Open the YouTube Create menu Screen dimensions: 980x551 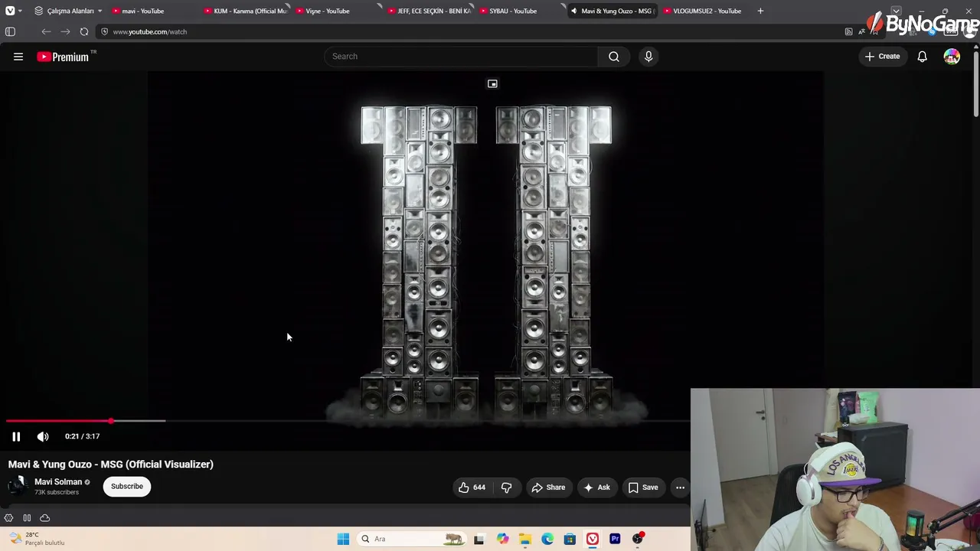(x=883, y=57)
